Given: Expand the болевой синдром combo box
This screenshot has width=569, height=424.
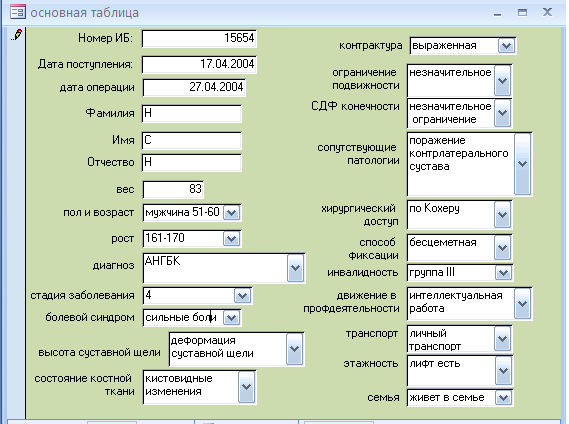Looking at the screenshot, I should (x=232, y=318).
